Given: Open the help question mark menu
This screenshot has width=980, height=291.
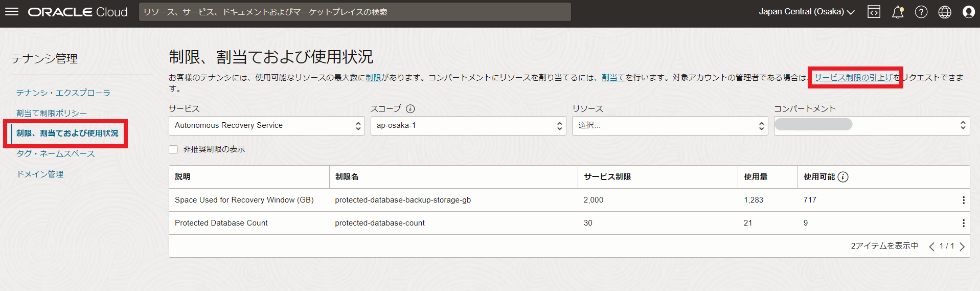Looking at the screenshot, I should 921,12.
